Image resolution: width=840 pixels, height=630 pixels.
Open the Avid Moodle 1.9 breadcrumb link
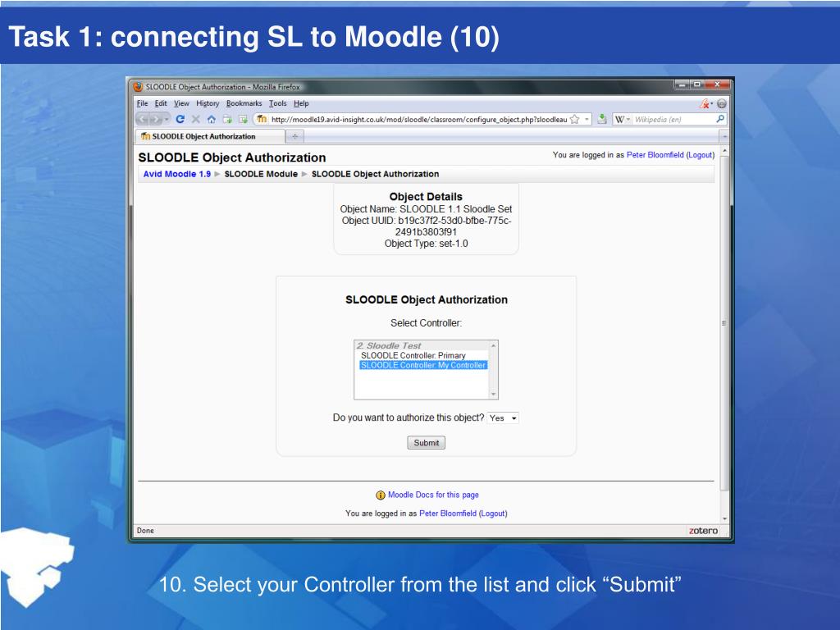point(177,174)
